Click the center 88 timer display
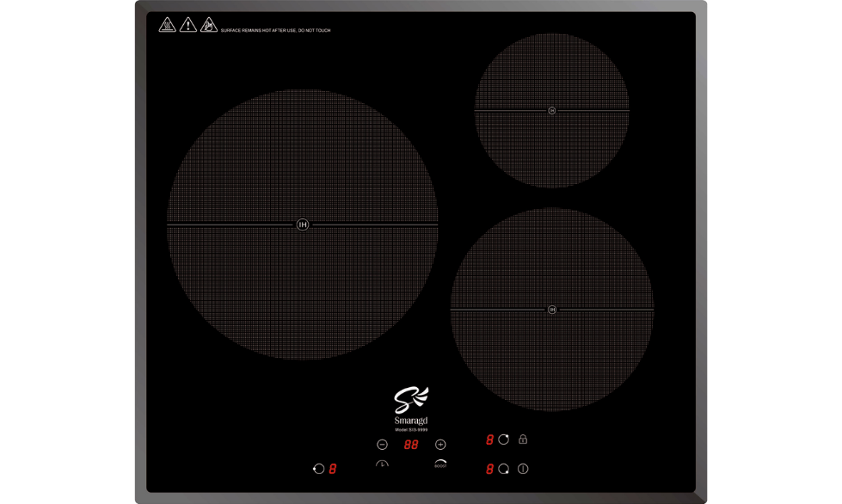 (411, 445)
